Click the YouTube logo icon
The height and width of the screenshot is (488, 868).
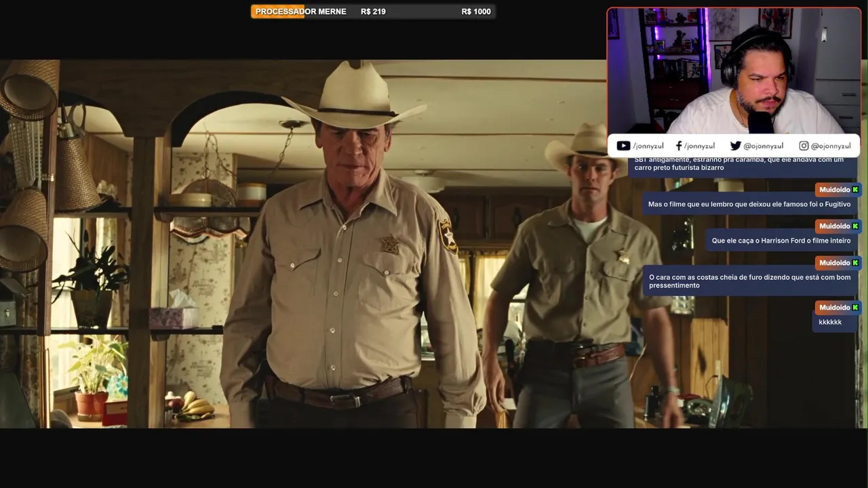point(623,146)
